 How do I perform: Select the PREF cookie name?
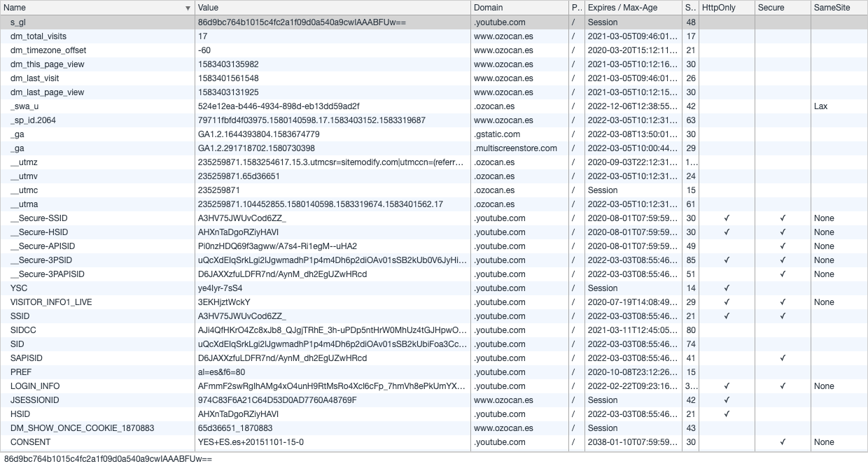[21, 372]
